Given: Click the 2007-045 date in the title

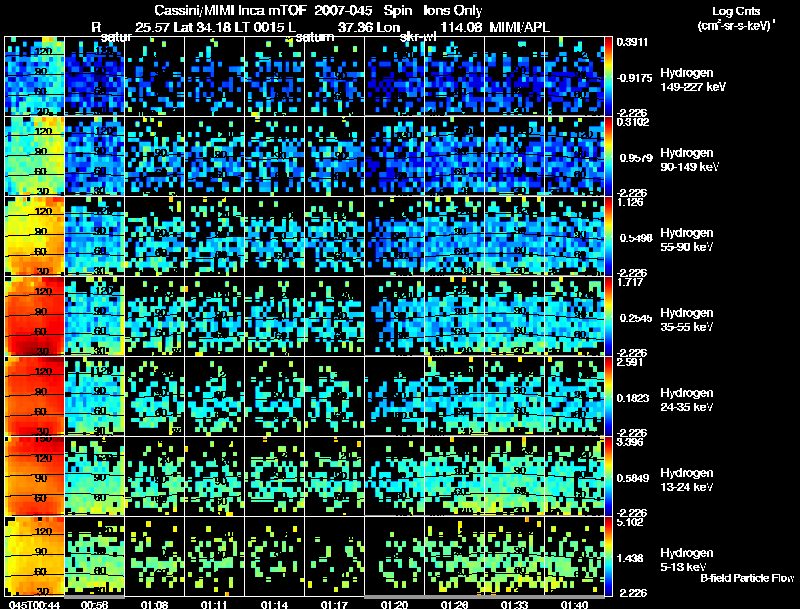Looking at the screenshot, I should tap(344, 11).
